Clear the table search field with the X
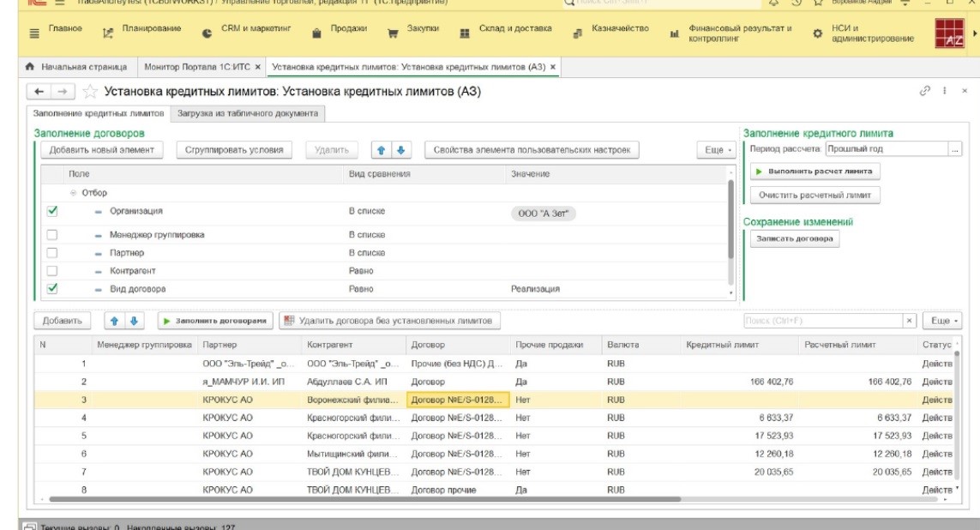Image resolution: width=980 pixels, height=530 pixels. (910, 321)
